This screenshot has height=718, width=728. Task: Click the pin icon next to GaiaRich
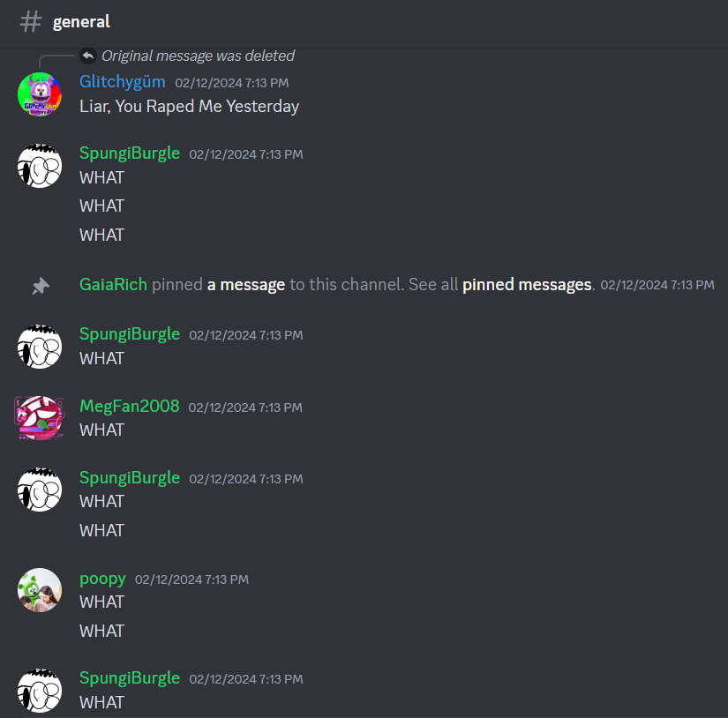(x=41, y=286)
